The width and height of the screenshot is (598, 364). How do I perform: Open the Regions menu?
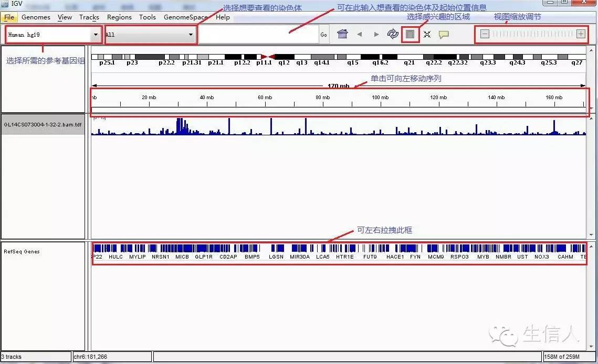[119, 17]
